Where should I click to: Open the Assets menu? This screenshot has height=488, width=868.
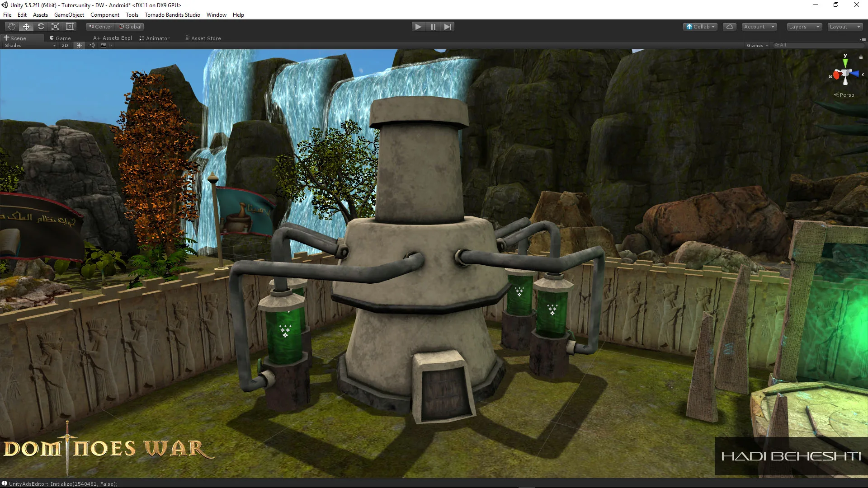[x=40, y=15]
